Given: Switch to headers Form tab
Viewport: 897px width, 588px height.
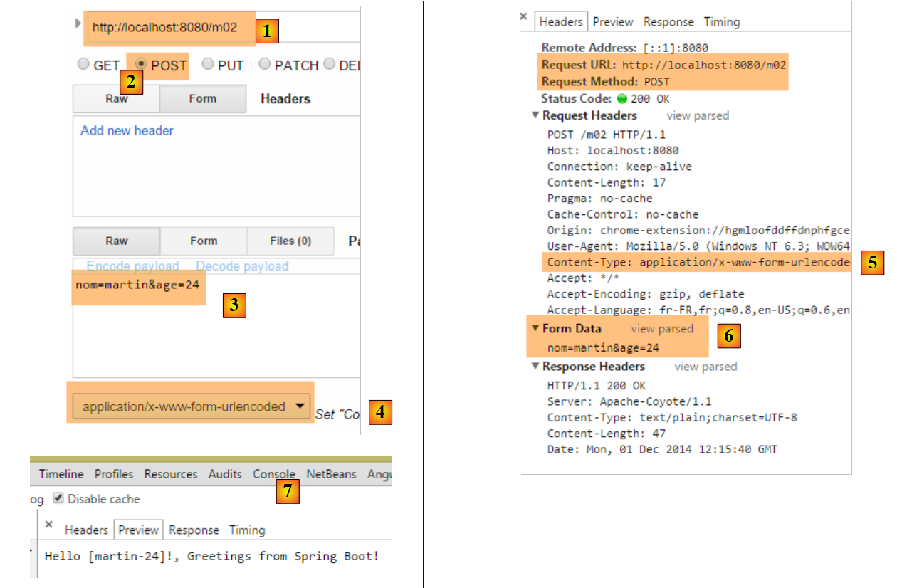Looking at the screenshot, I should coord(202,99).
